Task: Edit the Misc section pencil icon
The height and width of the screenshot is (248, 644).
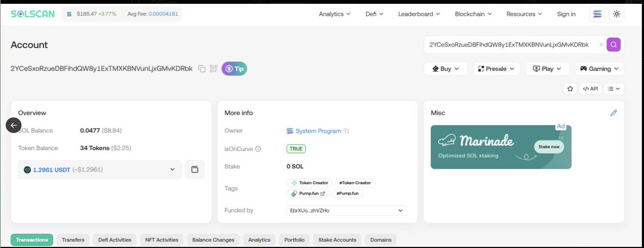Action: tap(613, 113)
